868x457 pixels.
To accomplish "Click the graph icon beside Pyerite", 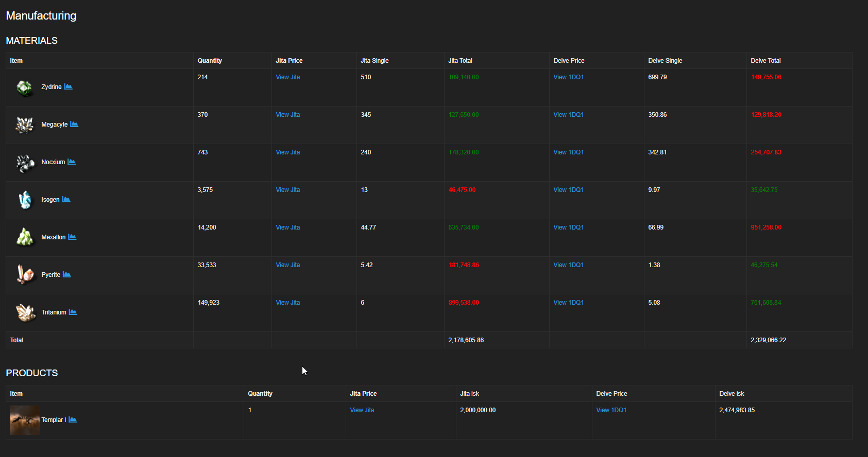I will pos(67,274).
